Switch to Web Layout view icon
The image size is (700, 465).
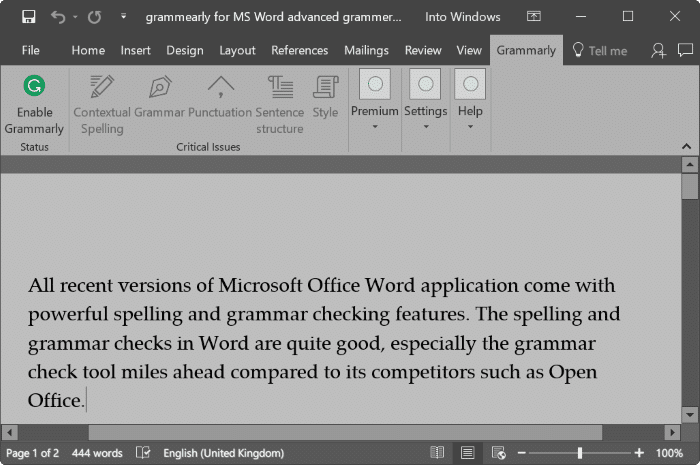[x=498, y=453]
